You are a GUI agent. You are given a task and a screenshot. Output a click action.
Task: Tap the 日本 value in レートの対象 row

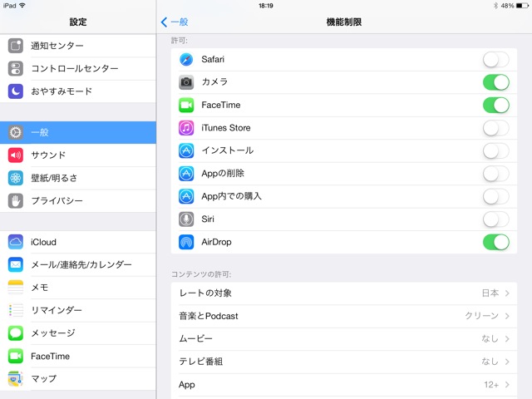[490, 293]
